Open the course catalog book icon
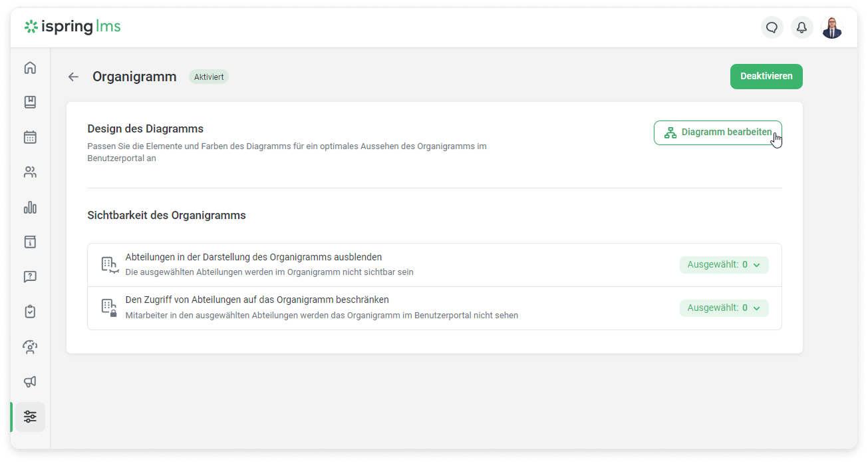 (x=30, y=103)
